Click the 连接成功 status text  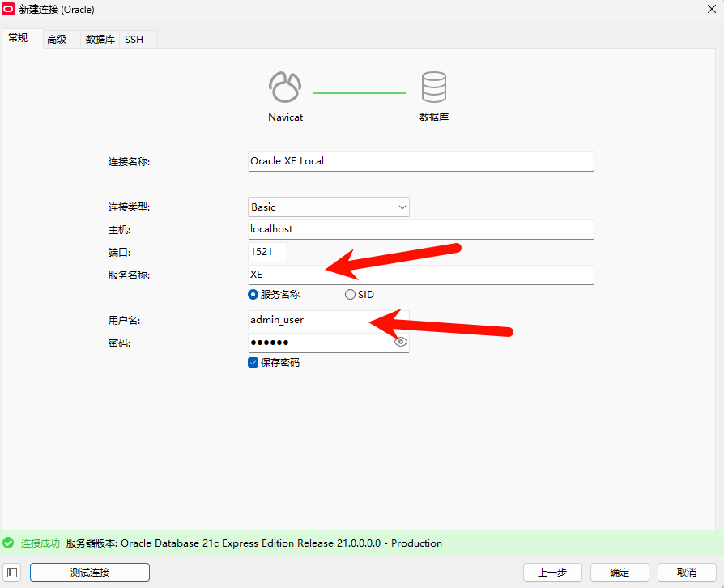tap(40, 543)
